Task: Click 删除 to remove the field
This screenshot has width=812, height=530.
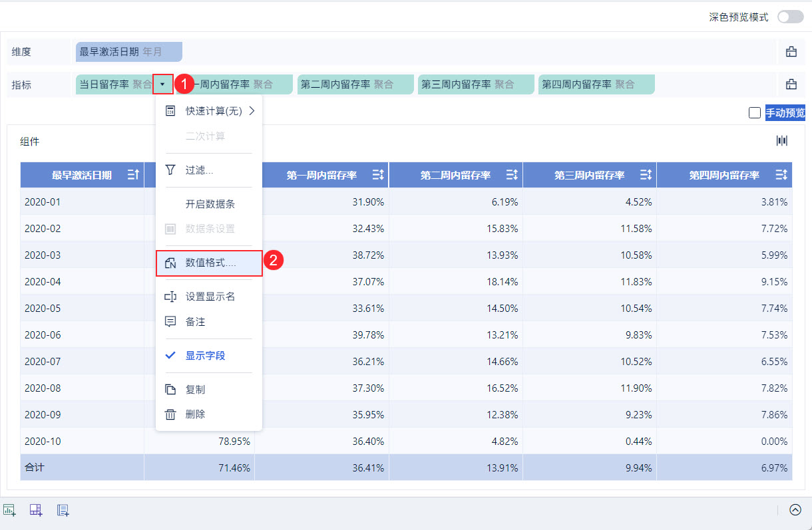Action: [195, 414]
